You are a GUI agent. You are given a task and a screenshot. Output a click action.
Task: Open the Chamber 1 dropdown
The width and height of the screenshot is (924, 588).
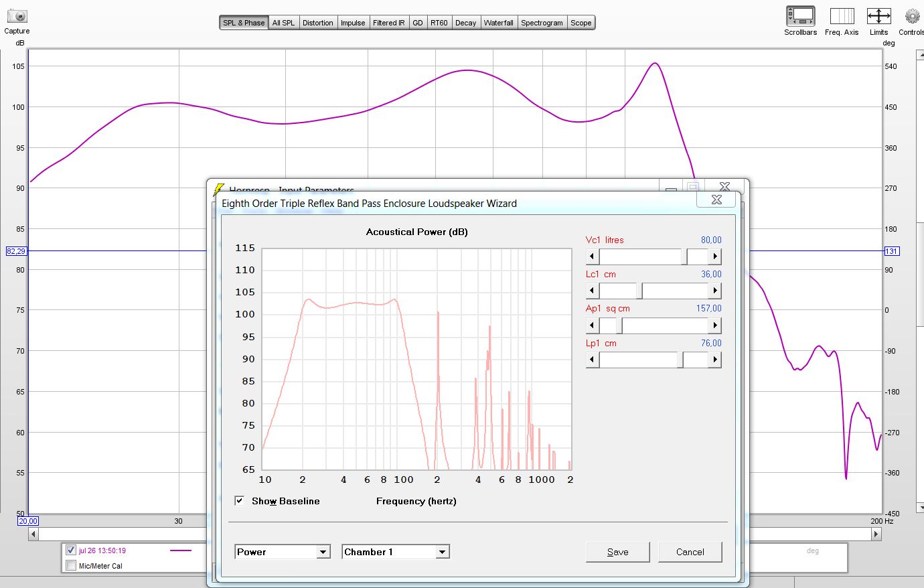click(x=395, y=552)
